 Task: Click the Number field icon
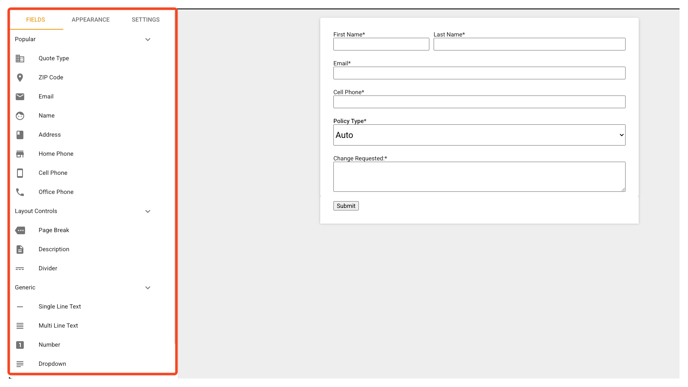(x=20, y=345)
